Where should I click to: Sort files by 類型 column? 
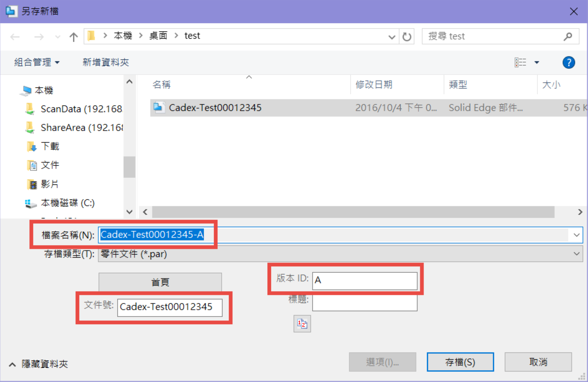(458, 85)
